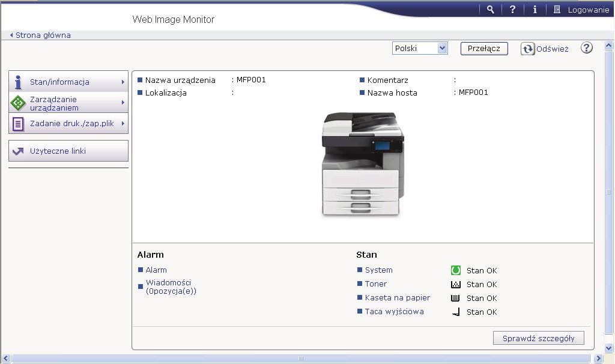Screen dimensions: 615x364
Task: Open the round help icon near Odśwież
Action: (x=586, y=48)
